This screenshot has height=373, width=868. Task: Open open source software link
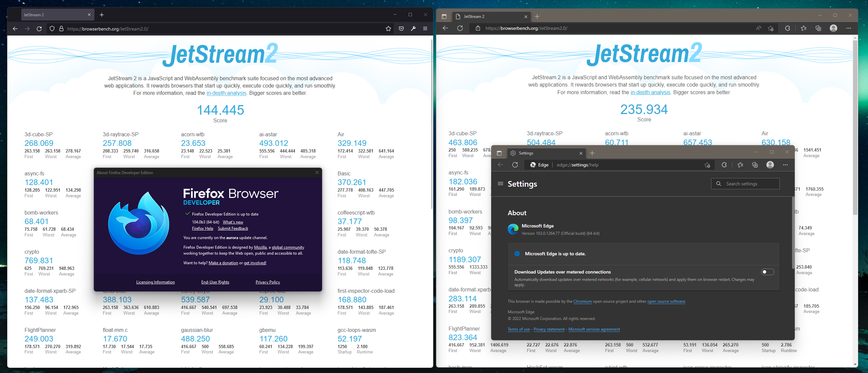click(666, 301)
